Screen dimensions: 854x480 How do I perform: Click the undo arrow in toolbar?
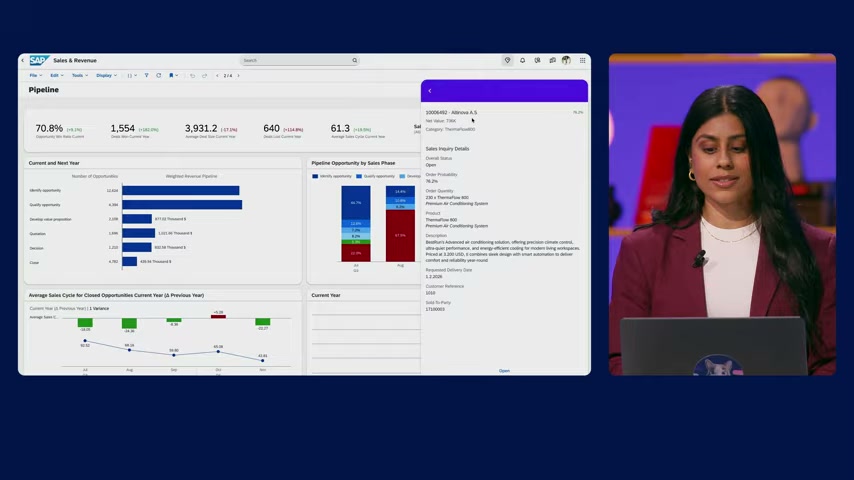(192, 76)
